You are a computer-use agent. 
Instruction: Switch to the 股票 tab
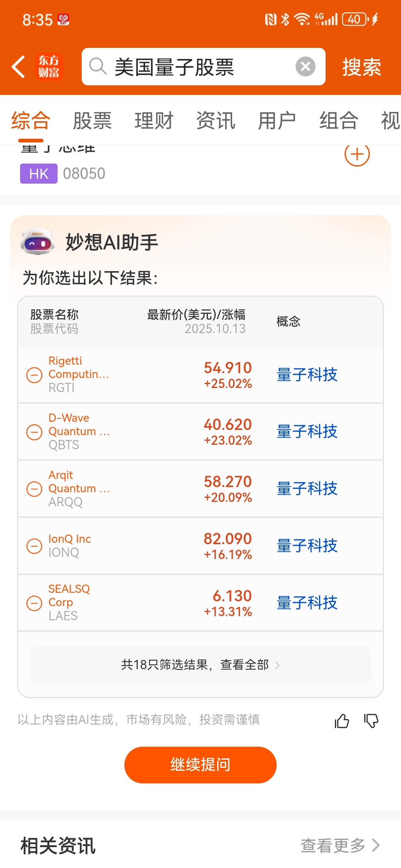(92, 121)
